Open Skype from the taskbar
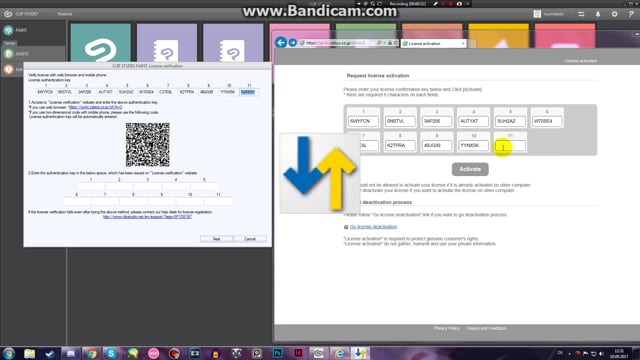 click(x=111, y=353)
